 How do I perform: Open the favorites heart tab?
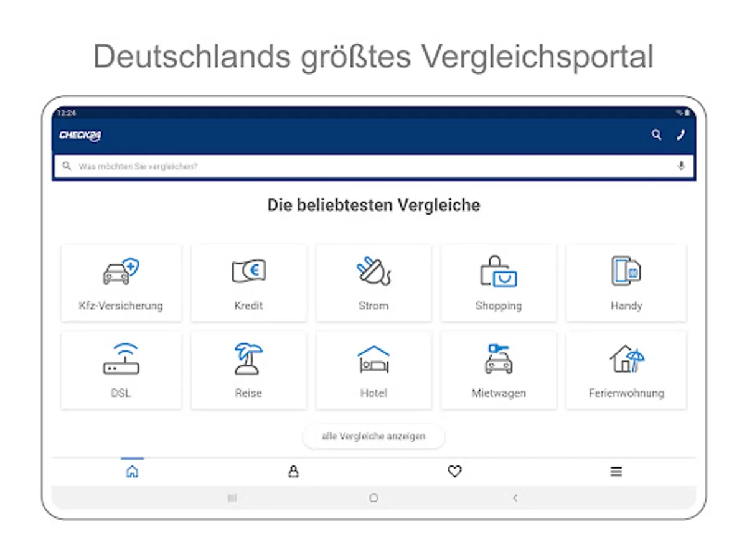(454, 472)
